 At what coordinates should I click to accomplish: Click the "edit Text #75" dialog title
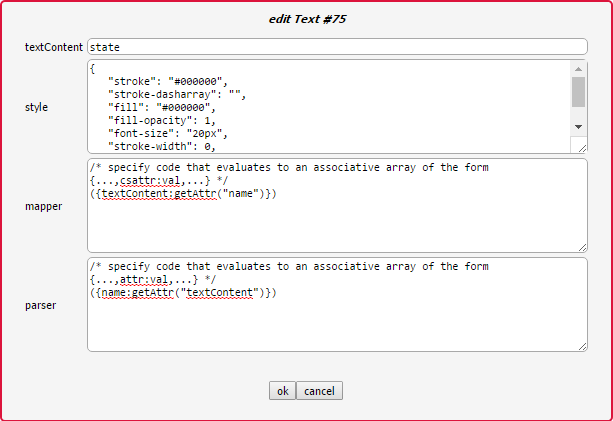(x=306, y=19)
